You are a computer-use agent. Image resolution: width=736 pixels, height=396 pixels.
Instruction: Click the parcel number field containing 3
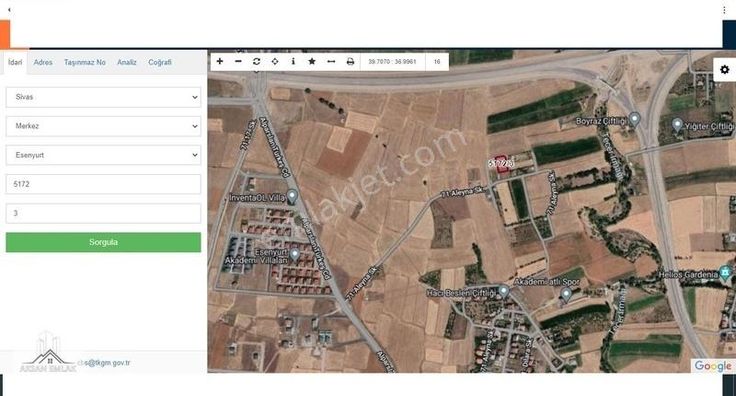(103, 213)
